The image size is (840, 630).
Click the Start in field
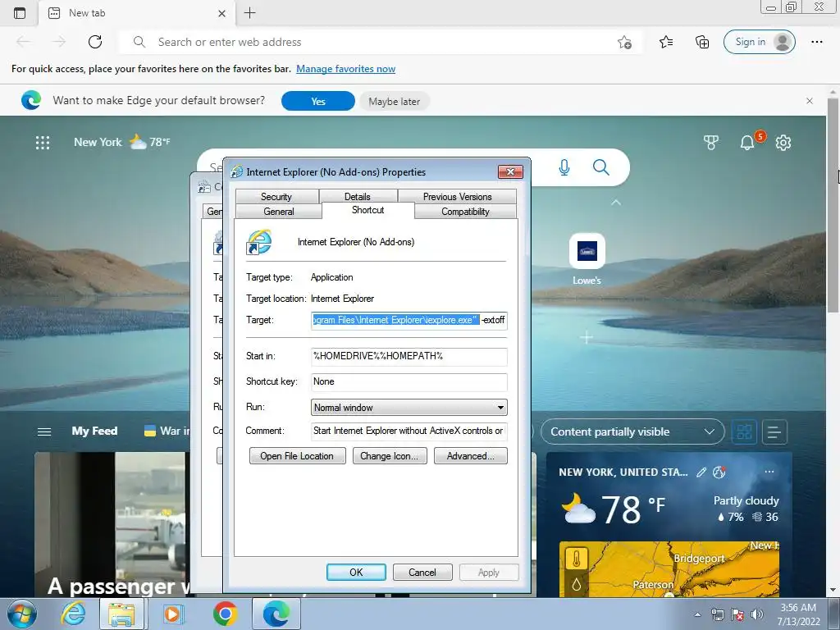409,356
